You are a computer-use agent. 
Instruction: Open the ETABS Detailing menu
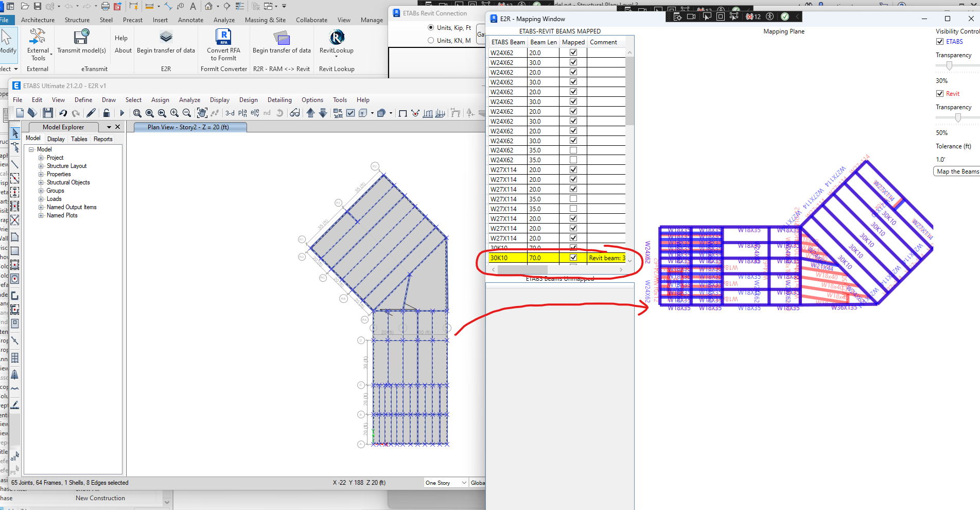pyautogui.click(x=279, y=100)
